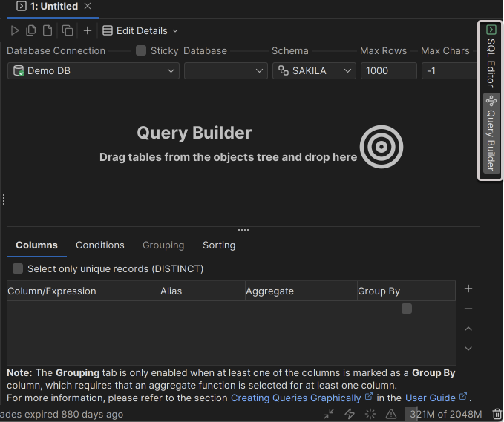Run the query with the Execute icon
The height and width of the screenshot is (422, 504).
pos(15,31)
